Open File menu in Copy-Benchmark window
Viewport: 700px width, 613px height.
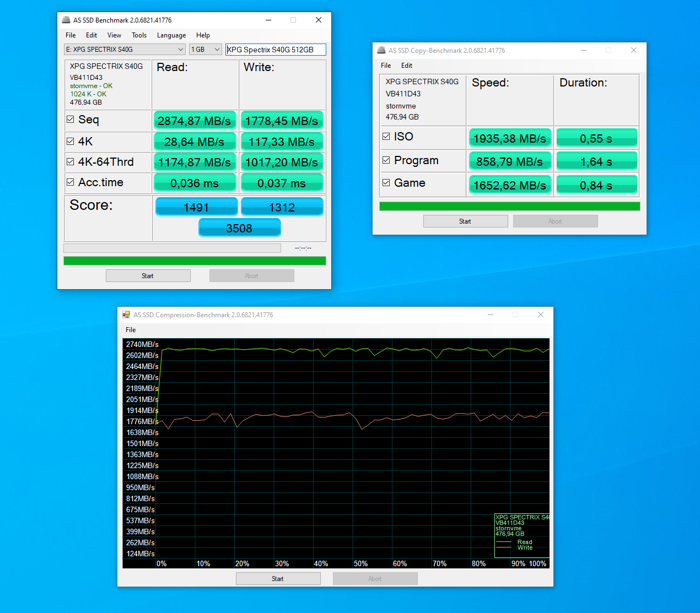coord(386,66)
